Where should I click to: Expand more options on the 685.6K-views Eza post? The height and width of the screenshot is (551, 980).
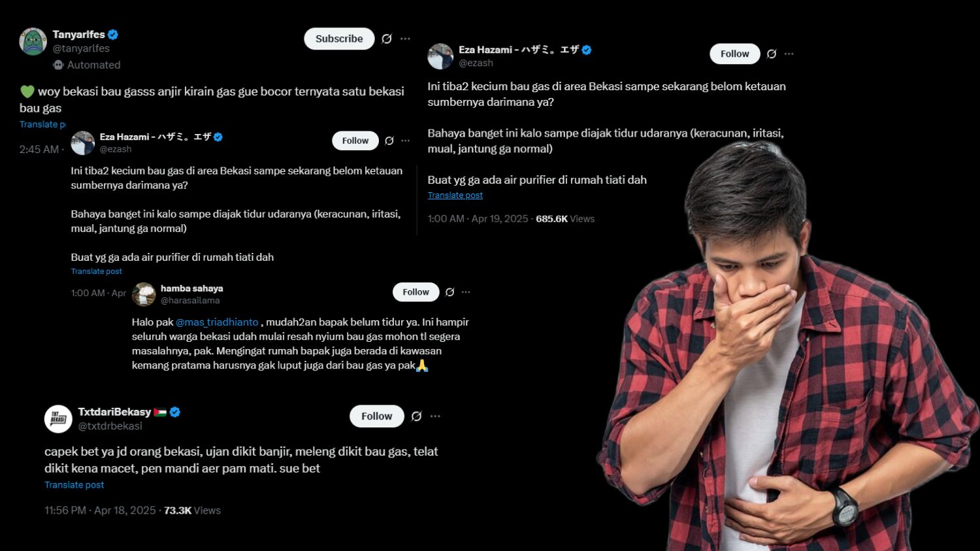coord(789,54)
